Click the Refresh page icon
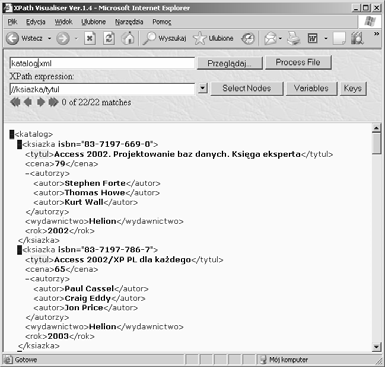The image size is (385, 367). coord(109,38)
